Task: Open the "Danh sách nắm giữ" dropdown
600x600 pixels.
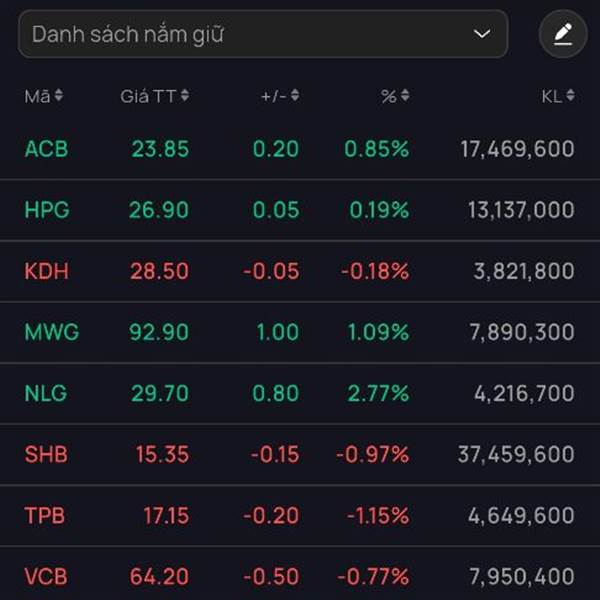Action: [262, 34]
